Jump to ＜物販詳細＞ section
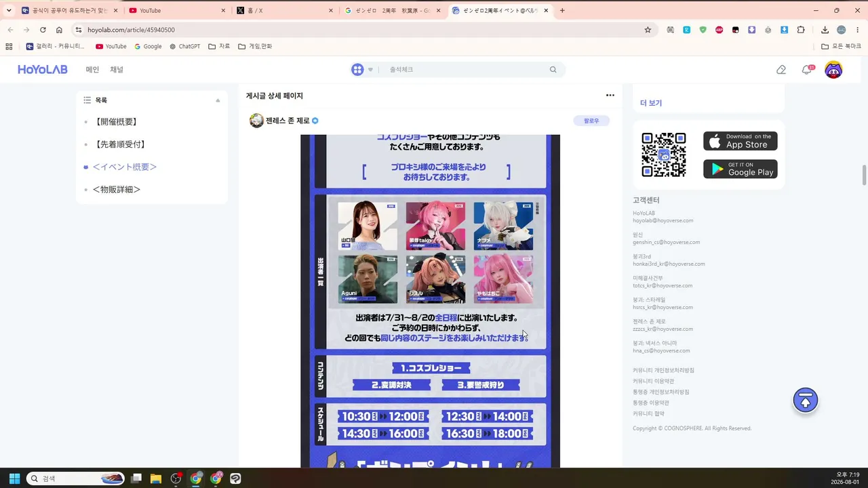The width and height of the screenshot is (868, 488). (x=117, y=190)
